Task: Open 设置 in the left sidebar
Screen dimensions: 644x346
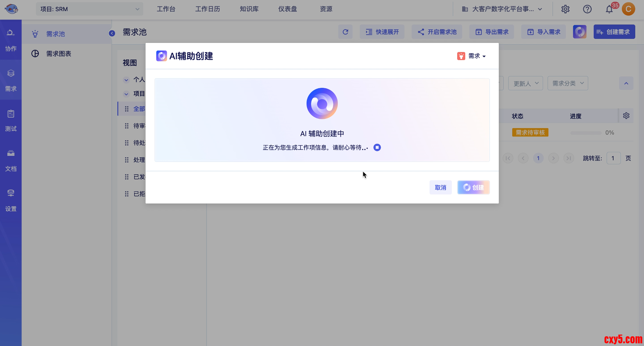Action: (11, 200)
